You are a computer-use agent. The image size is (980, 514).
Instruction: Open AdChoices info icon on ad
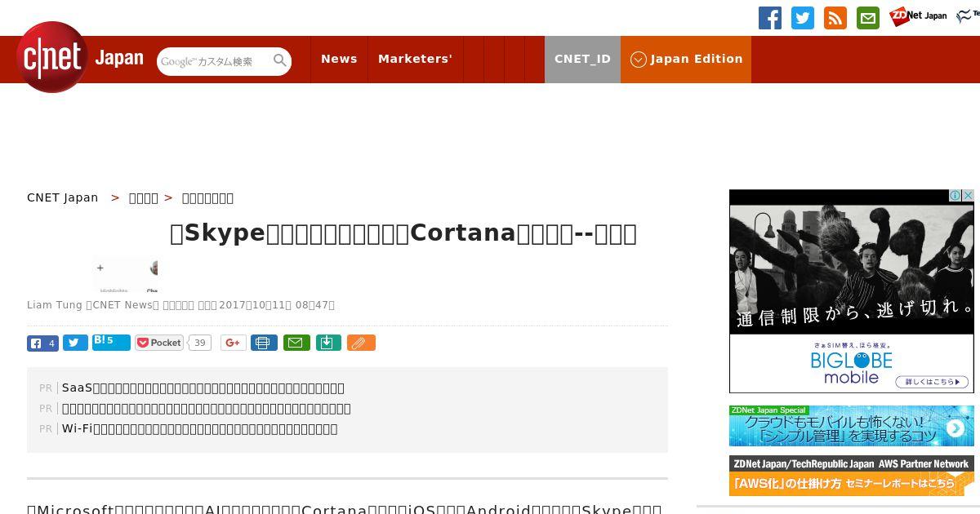955,196
